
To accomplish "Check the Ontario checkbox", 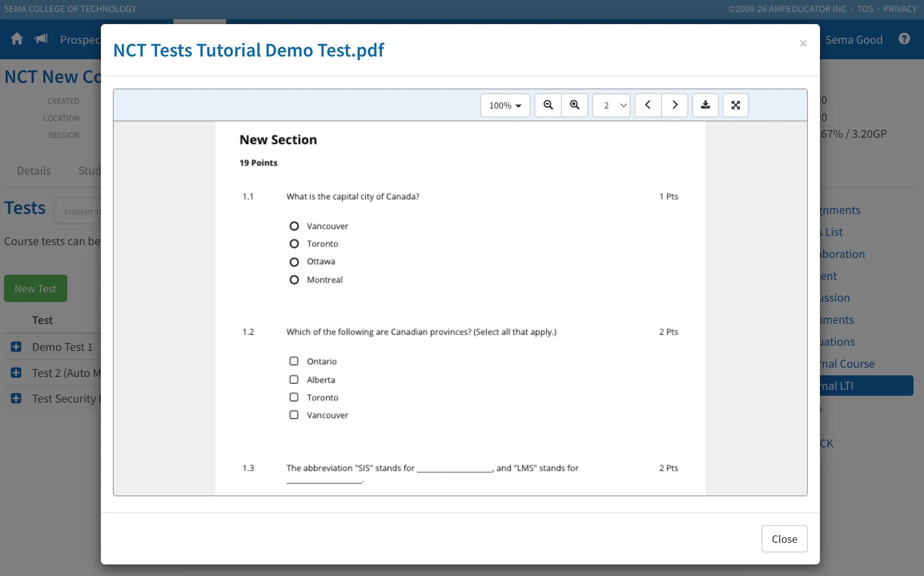I will click(294, 361).
